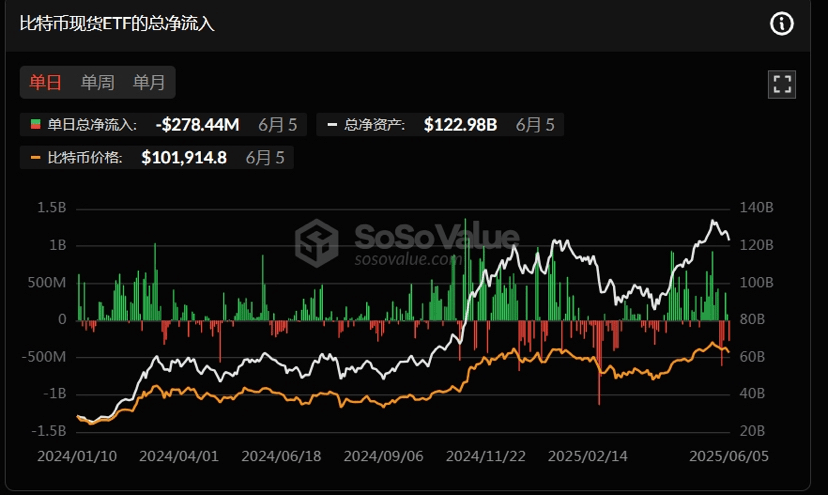Toggle the 单日总净流入 legend series
Image resolution: width=828 pixels, height=495 pixels.
[163, 125]
